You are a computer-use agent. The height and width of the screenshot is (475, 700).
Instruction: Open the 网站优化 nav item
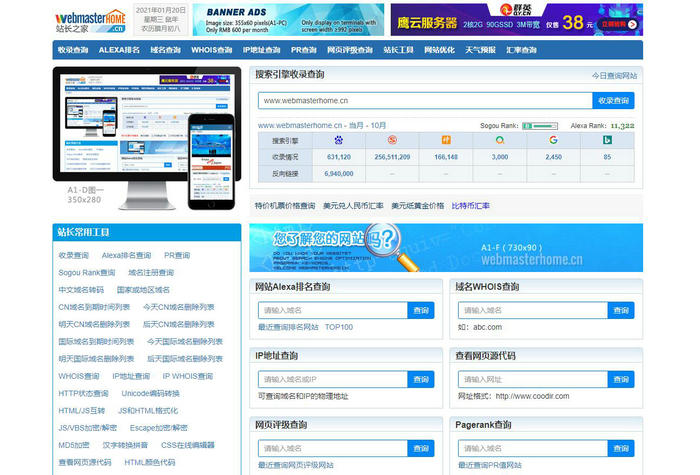[439, 50]
